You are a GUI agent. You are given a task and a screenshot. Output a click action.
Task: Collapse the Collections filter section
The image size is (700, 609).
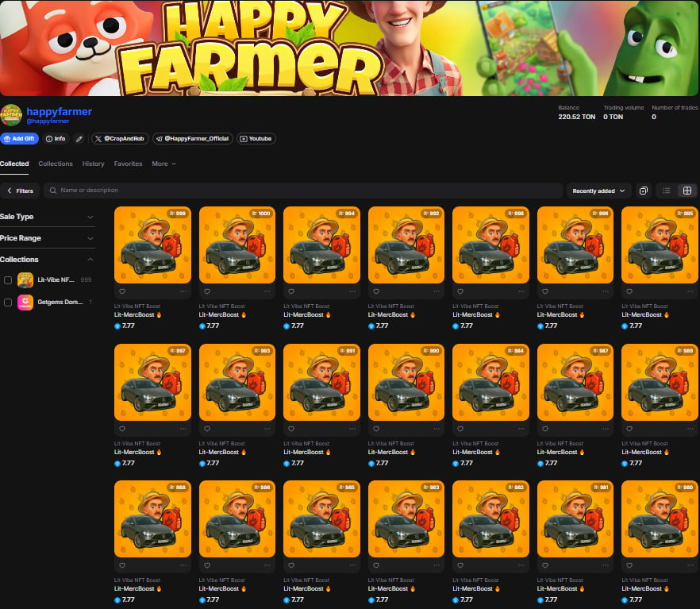click(x=48, y=260)
